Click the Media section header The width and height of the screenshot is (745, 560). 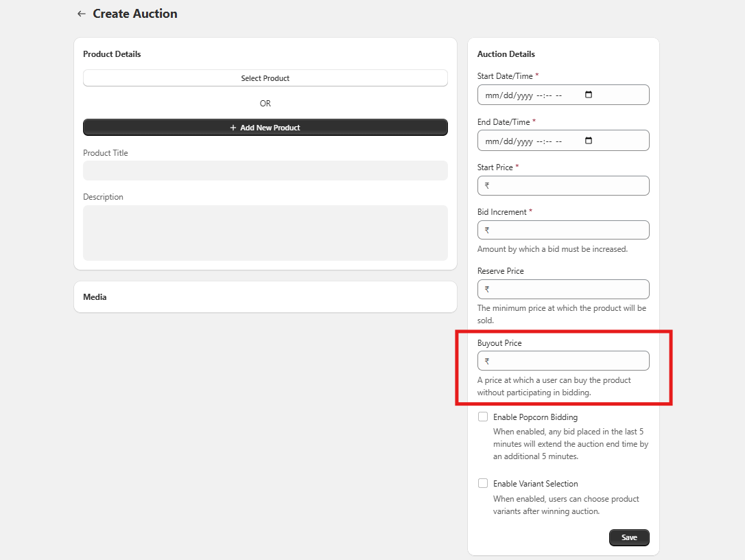95,297
